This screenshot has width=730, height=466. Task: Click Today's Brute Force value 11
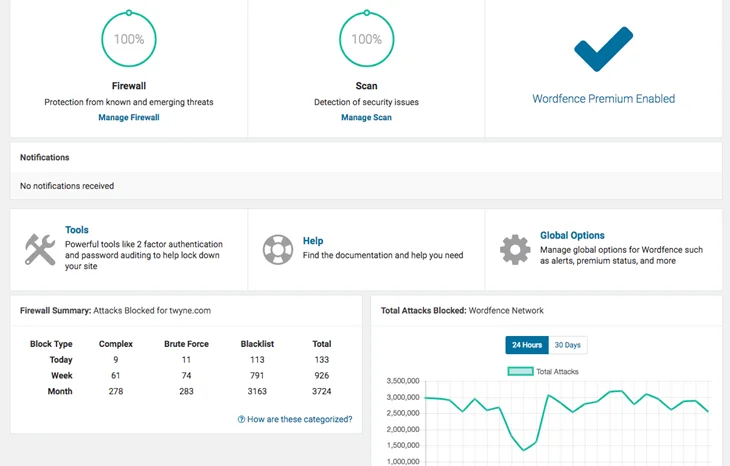point(186,359)
